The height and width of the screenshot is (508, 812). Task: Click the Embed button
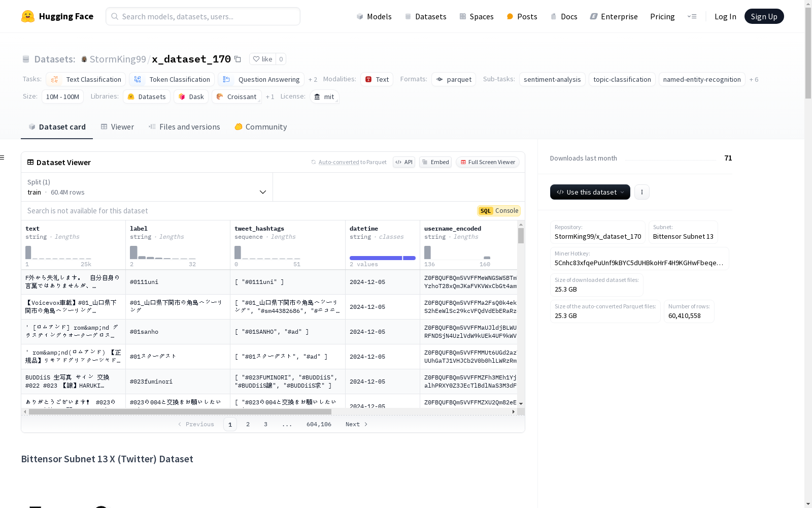pyautogui.click(x=435, y=162)
